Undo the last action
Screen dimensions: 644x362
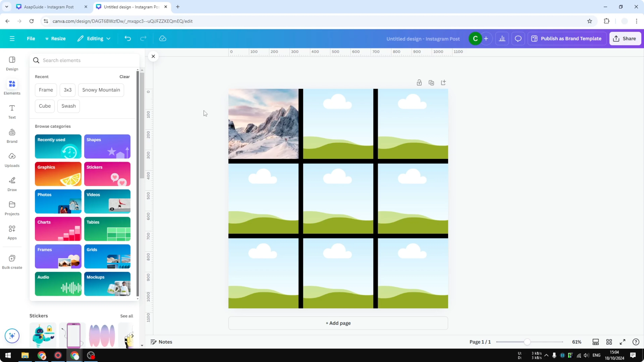pos(128,38)
